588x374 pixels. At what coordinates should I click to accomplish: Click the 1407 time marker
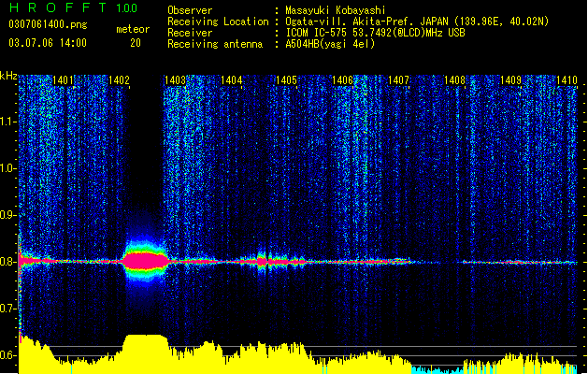pos(398,80)
